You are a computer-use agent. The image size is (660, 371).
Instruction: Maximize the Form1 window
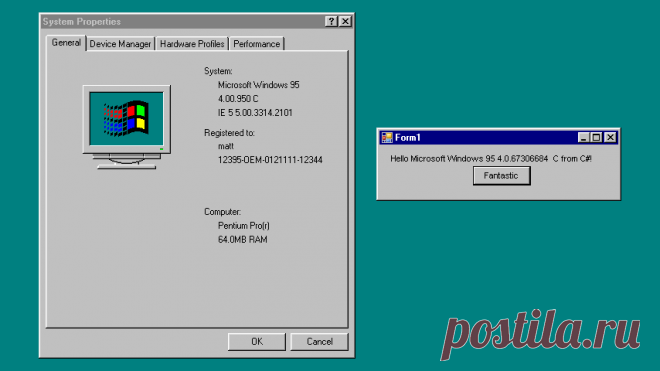pyautogui.click(x=596, y=138)
